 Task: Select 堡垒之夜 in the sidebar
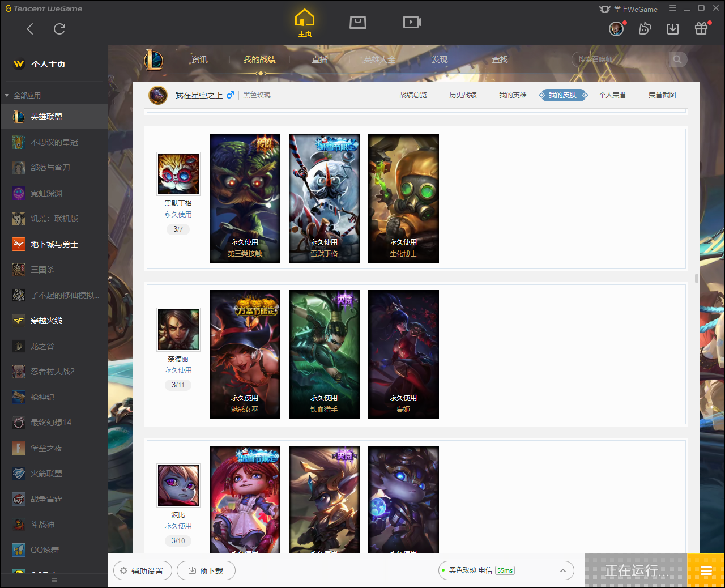54,448
